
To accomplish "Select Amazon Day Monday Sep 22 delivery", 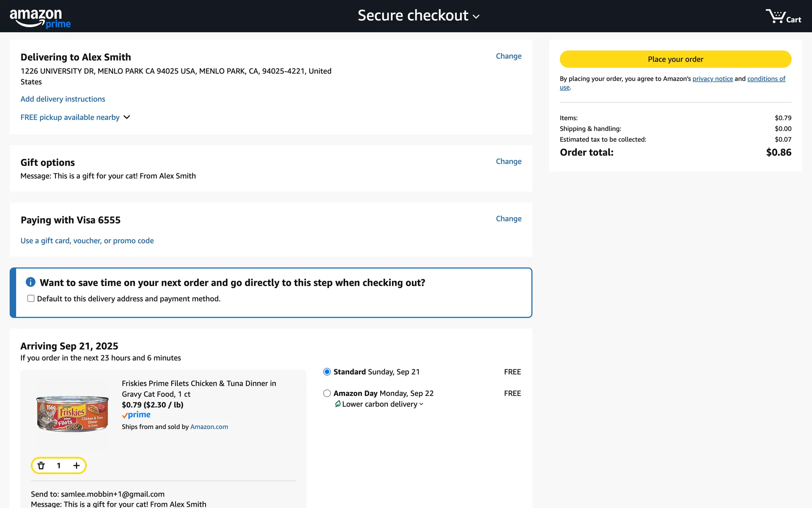I will tap(327, 393).
